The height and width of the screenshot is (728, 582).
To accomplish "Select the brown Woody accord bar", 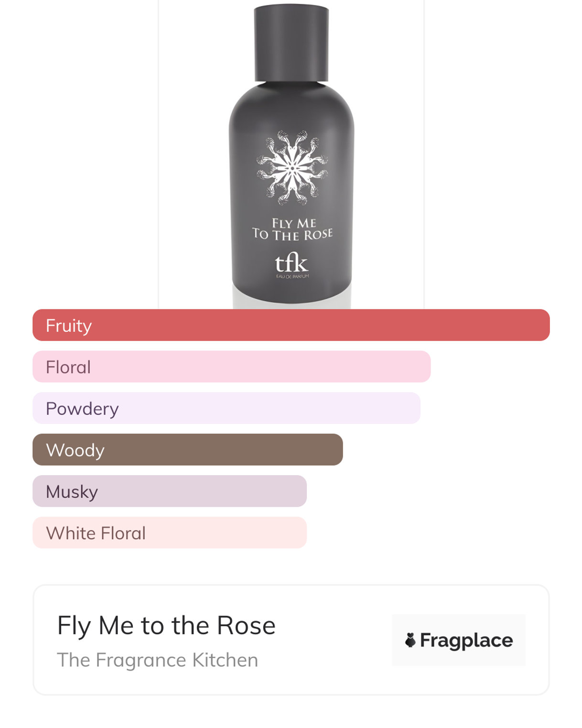I will tap(187, 449).
